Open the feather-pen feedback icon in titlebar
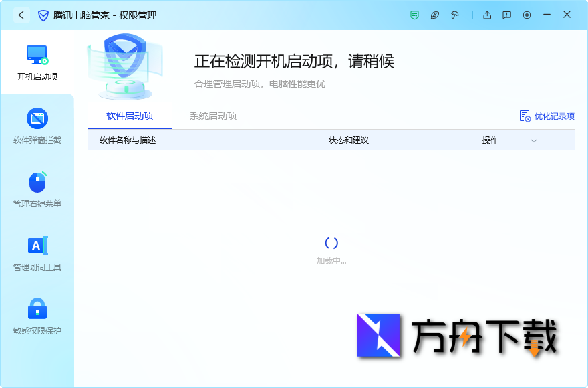The height and width of the screenshot is (388, 588). pos(434,15)
